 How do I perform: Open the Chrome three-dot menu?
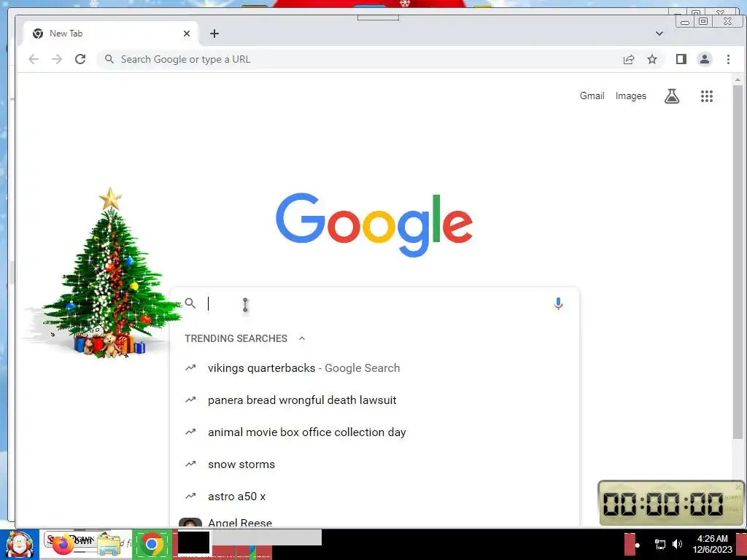click(728, 59)
